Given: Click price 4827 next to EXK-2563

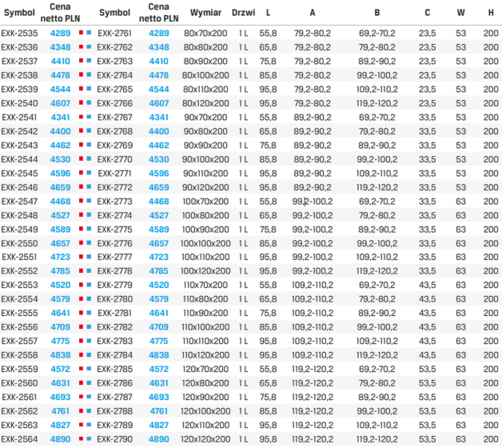Looking at the screenshot, I should pyautogui.click(x=60, y=425).
